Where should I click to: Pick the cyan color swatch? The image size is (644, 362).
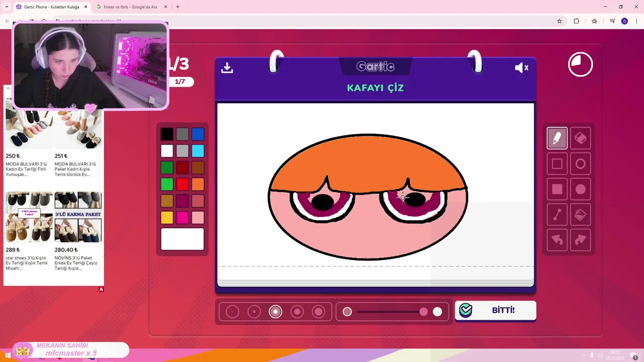tap(198, 151)
